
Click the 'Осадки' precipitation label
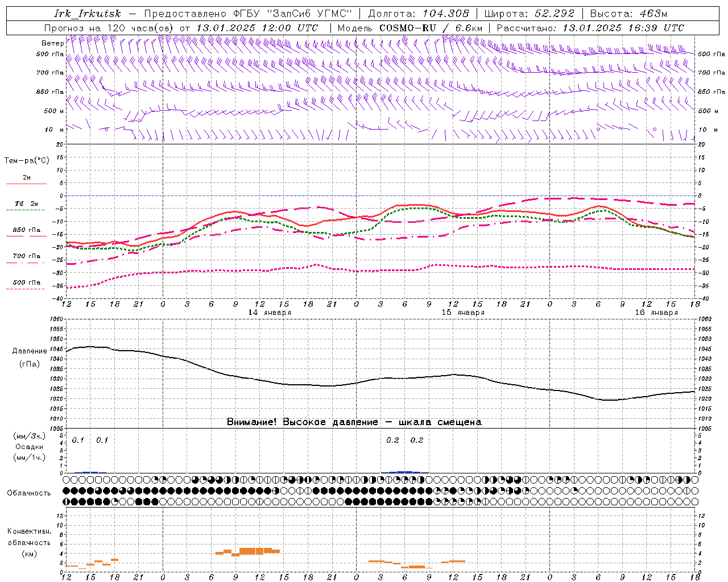(x=30, y=447)
